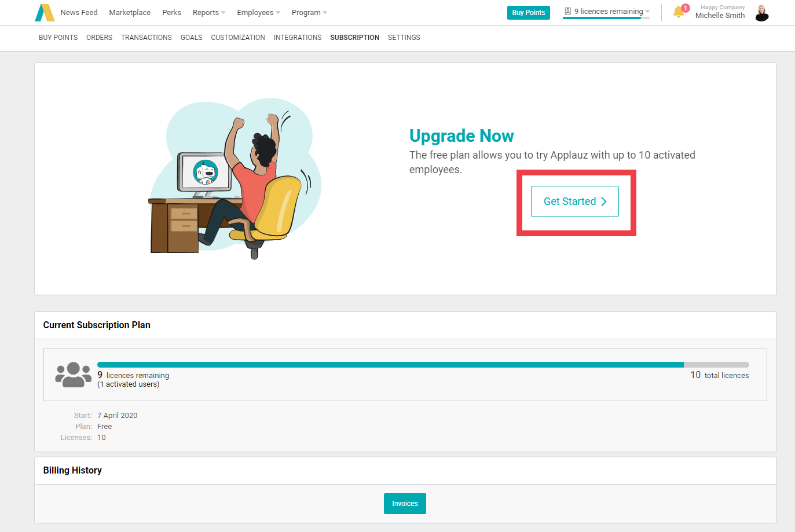This screenshot has width=795, height=532.
Task: Expand the Program dropdown
Action: [309, 13]
